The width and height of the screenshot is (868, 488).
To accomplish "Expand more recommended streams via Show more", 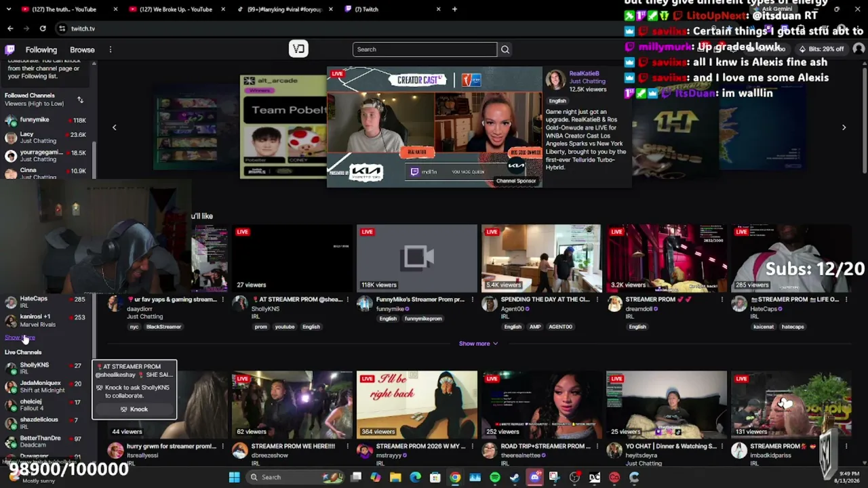I will point(478,344).
